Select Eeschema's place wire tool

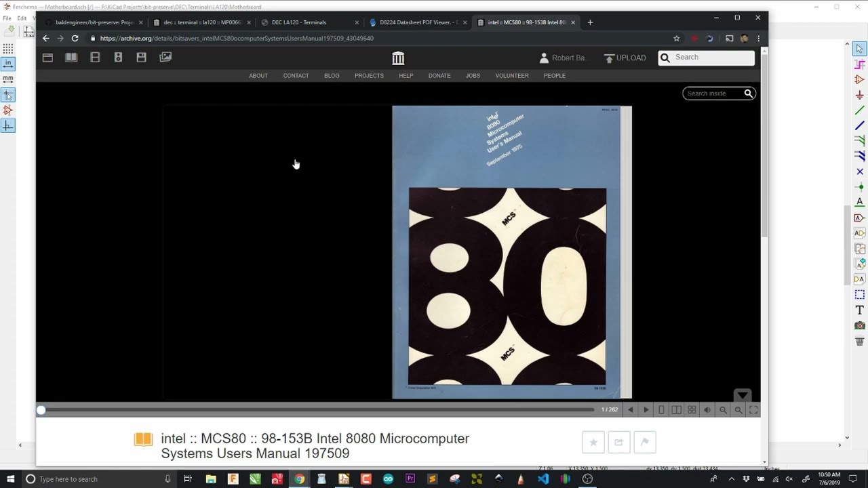[859, 110]
